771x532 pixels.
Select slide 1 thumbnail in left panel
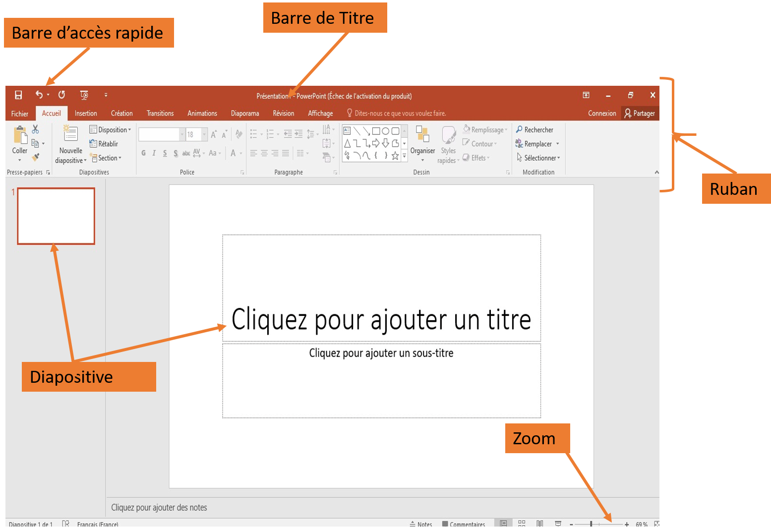(x=56, y=216)
